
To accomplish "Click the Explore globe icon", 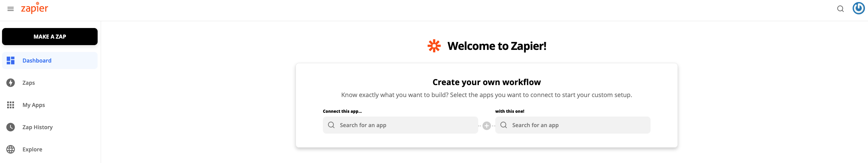I will click(11, 149).
